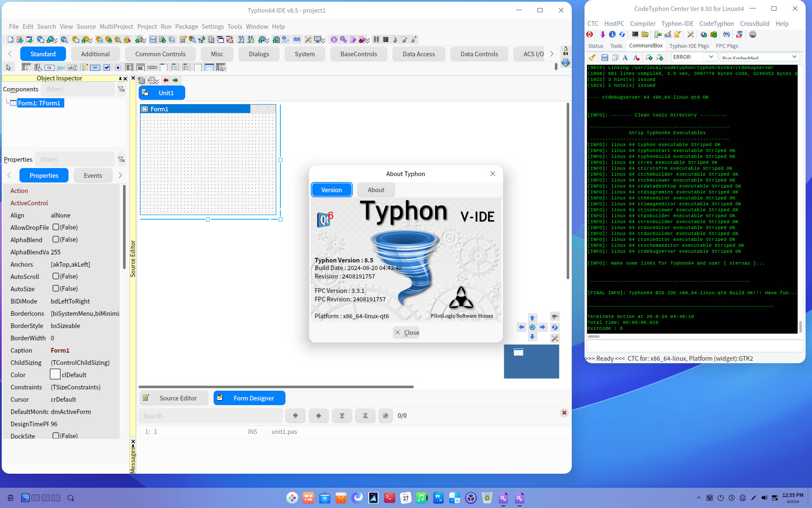
Task: Pick the TCheckBox component in the palette
Action: (x=107, y=67)
